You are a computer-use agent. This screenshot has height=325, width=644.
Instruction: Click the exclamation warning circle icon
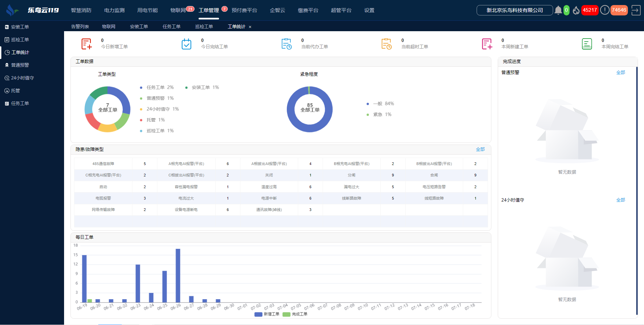(x=604, y=10)
